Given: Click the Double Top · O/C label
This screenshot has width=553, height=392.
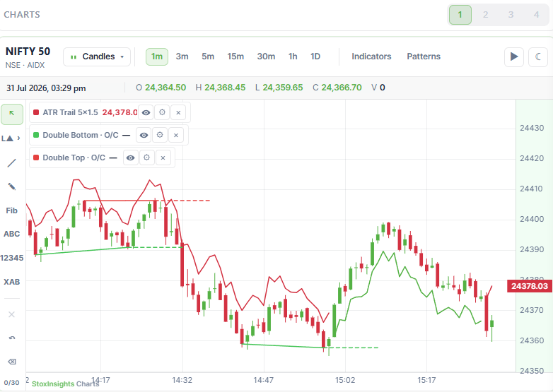Looking at the screenshot, I should point(74,158).
